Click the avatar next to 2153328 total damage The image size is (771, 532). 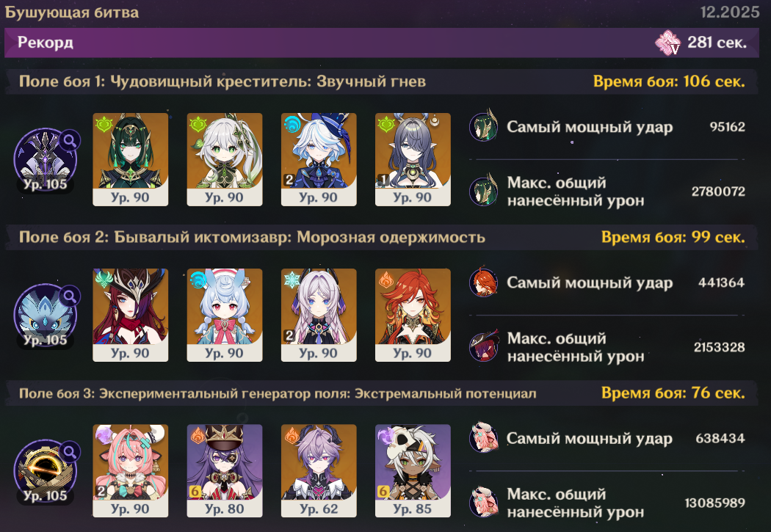[x=483, y=346]
